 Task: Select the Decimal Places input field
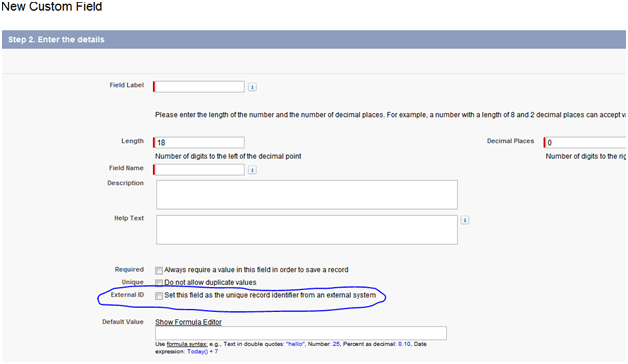point(585,143)
